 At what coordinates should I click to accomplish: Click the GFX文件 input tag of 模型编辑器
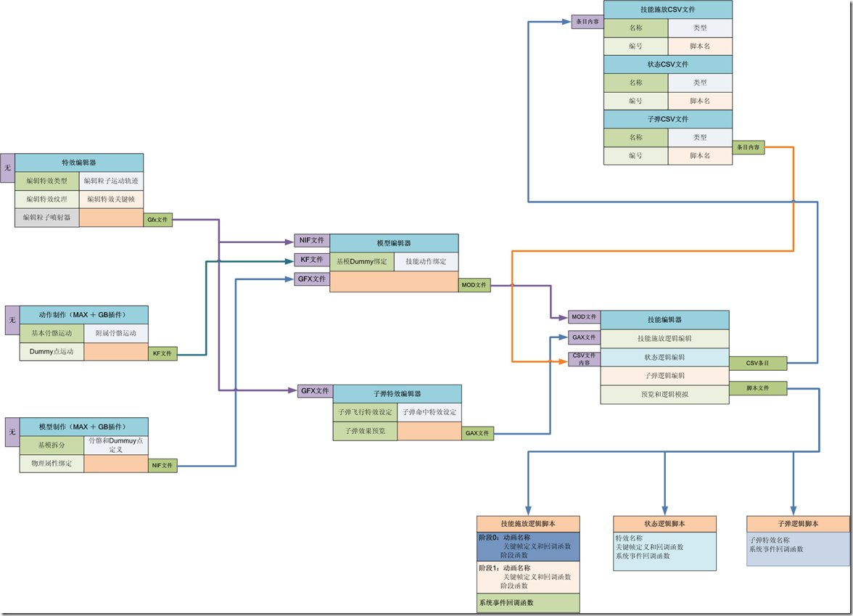click(312, 279)
